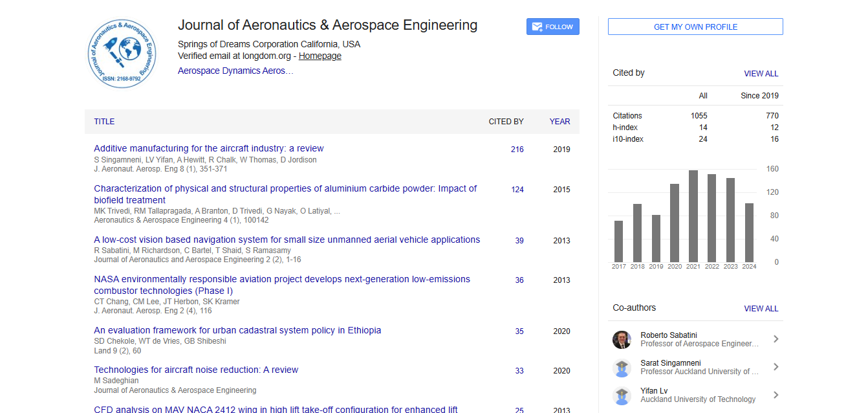Sort publications by Year header

[x=559, y=122]
